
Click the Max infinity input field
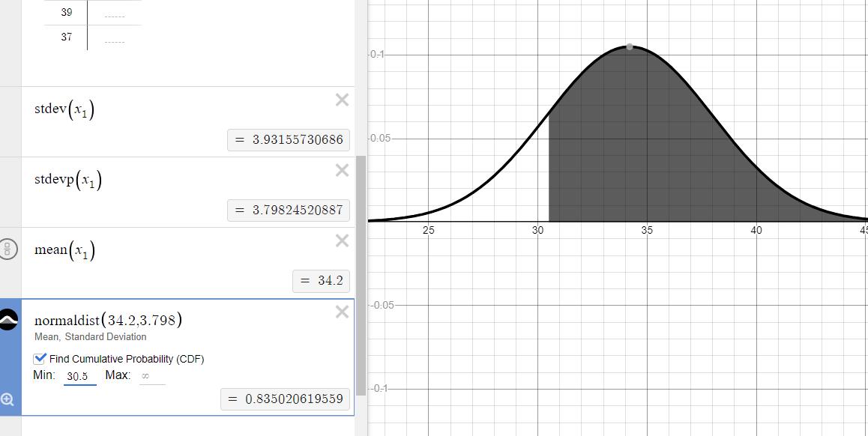151,376
